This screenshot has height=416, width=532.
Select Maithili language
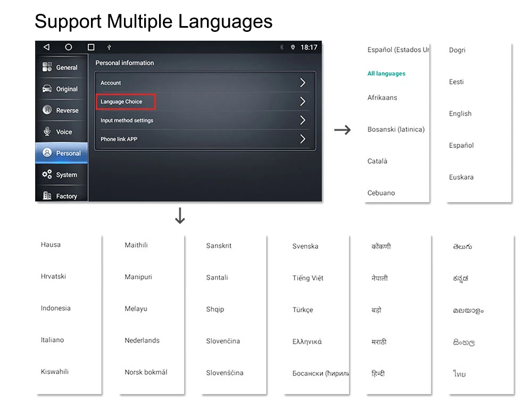(x=136, y=245)
